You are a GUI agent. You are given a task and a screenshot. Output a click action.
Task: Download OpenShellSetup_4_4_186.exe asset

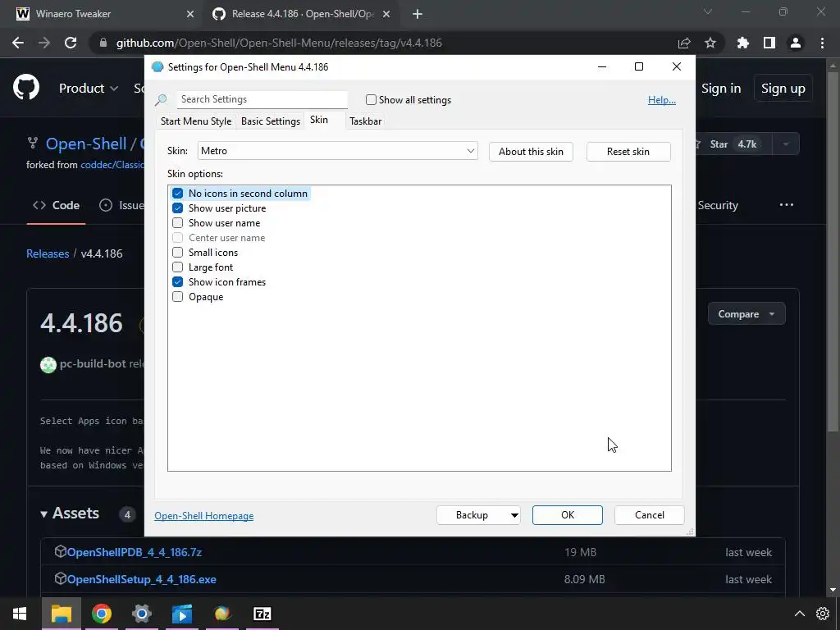pos(141,579)
